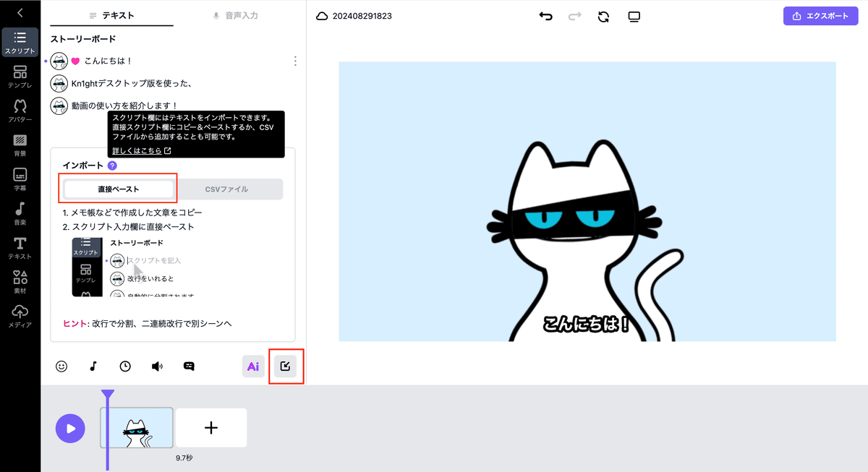Click the ストーリーボード heading
Viewport: 868px width, 472px height.
pos(83,38)
